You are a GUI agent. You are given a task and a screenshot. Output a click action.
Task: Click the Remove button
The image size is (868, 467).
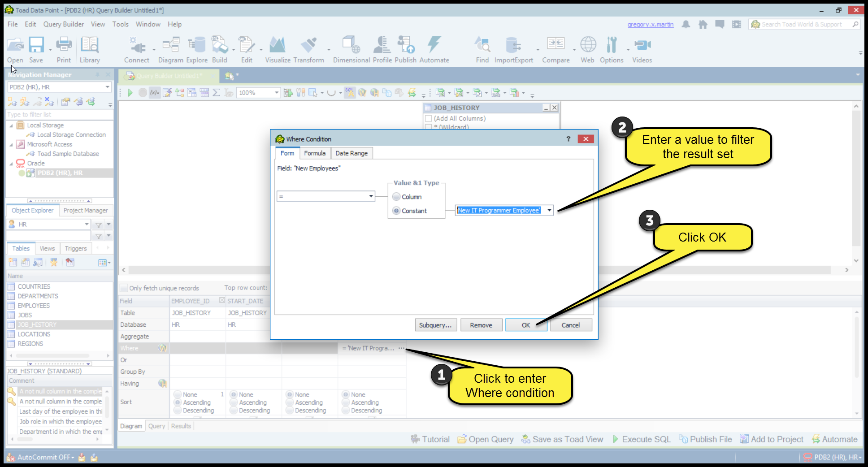click(x=481, y=325)
